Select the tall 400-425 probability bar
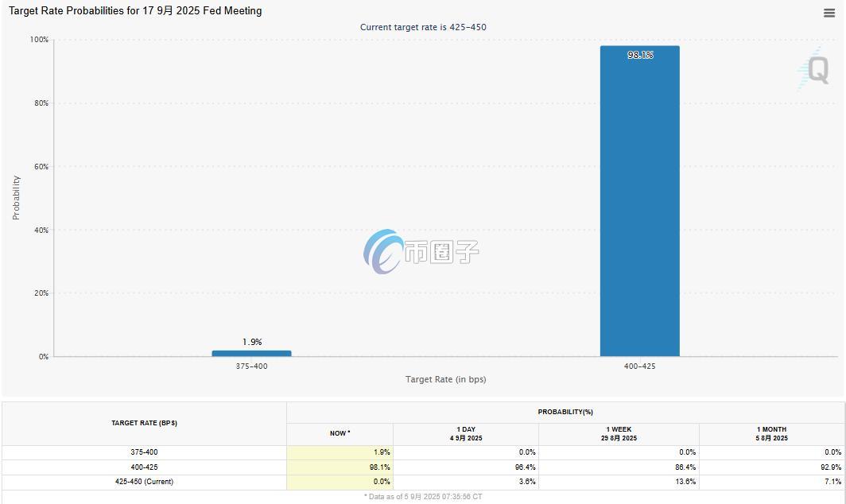 tap(639, 207)
